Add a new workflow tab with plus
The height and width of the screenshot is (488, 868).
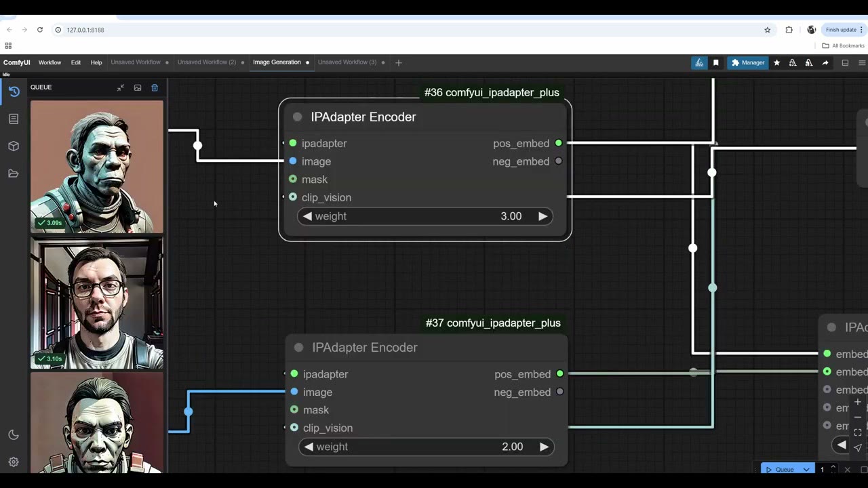pos(399,62)
